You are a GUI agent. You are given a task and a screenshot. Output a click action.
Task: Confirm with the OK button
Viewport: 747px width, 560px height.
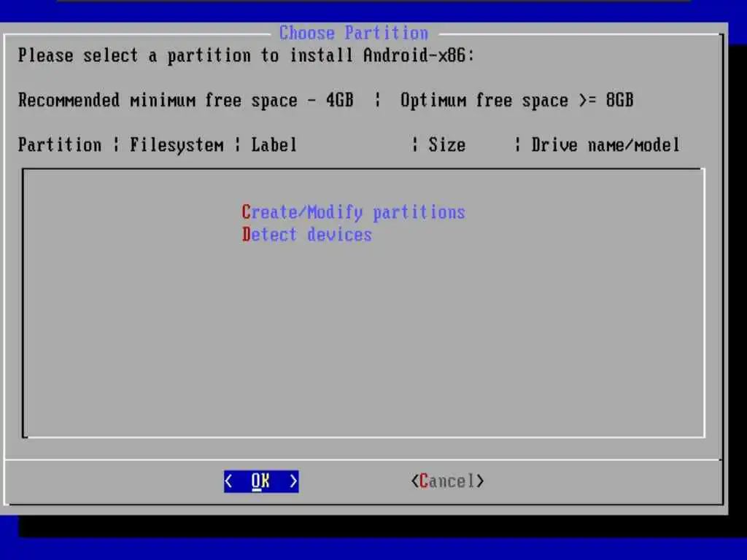(x=261, y=481)
